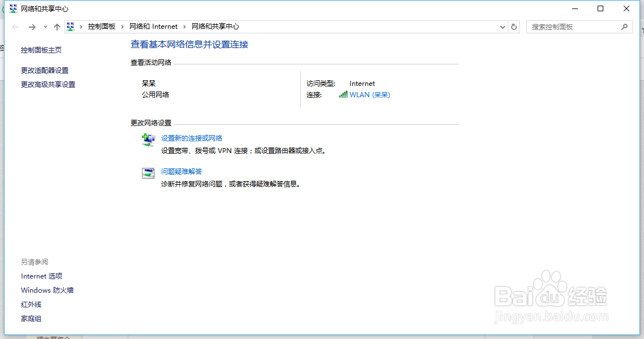Minimize the 网络和共享中心 window
This screenshot has width=644, height=339.
[x=575, y=8]
